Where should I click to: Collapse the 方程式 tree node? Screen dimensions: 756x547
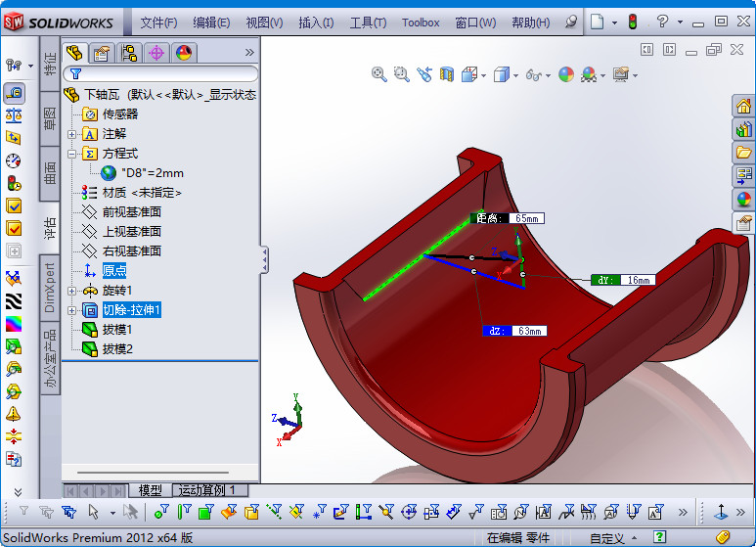coord(71,154)
